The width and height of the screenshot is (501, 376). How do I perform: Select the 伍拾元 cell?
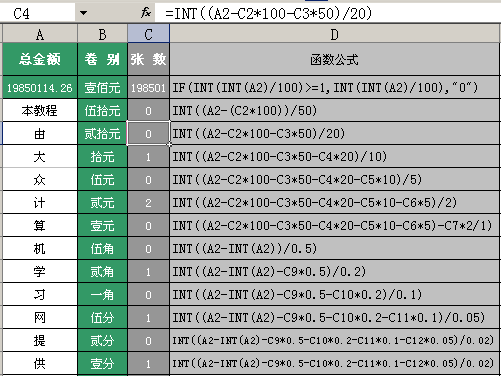pos(102,110)
